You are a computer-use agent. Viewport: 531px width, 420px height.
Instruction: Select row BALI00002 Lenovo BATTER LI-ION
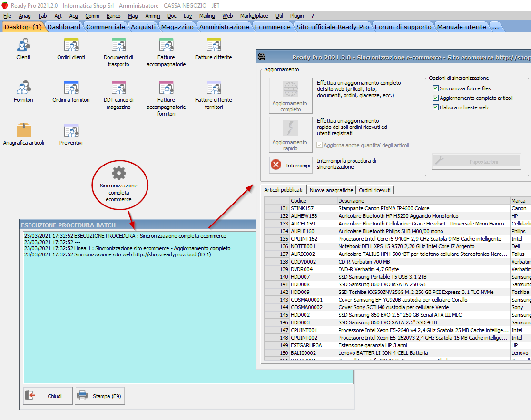point(398,353)
